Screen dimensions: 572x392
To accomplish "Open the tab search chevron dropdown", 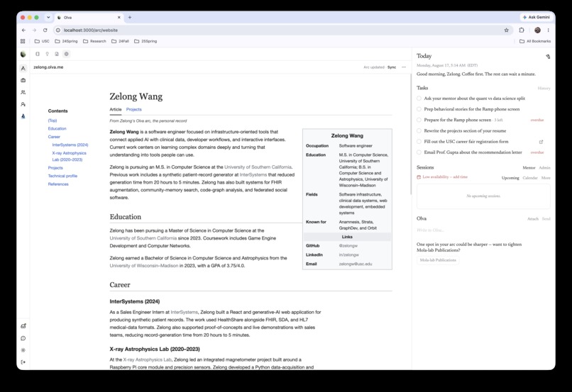I will pos(48,17).
